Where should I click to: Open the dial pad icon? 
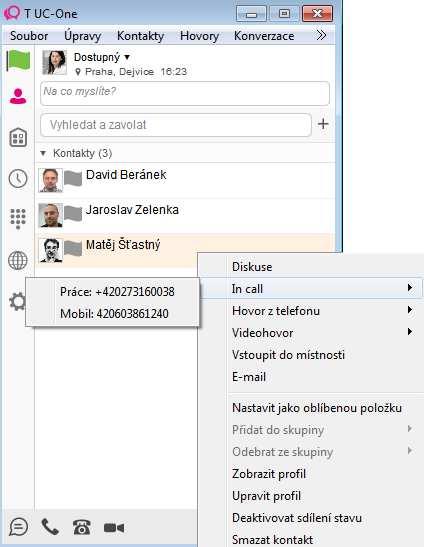18,219
